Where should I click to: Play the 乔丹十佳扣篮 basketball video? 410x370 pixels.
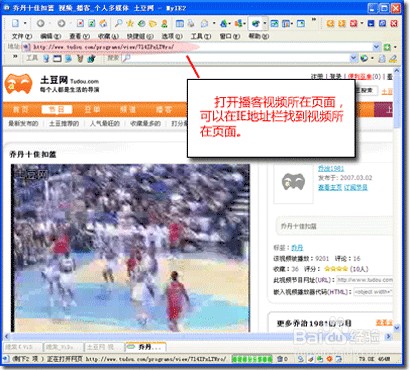[x=131, y=248]
